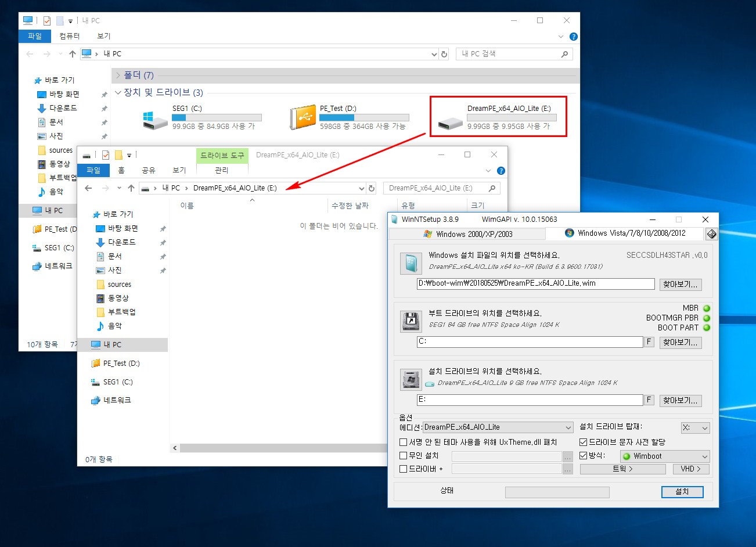Screen dimensions: 756x547
Task: Open the 설치 드라이브 탑재 X: dropdown
Action: click(695, 427)
